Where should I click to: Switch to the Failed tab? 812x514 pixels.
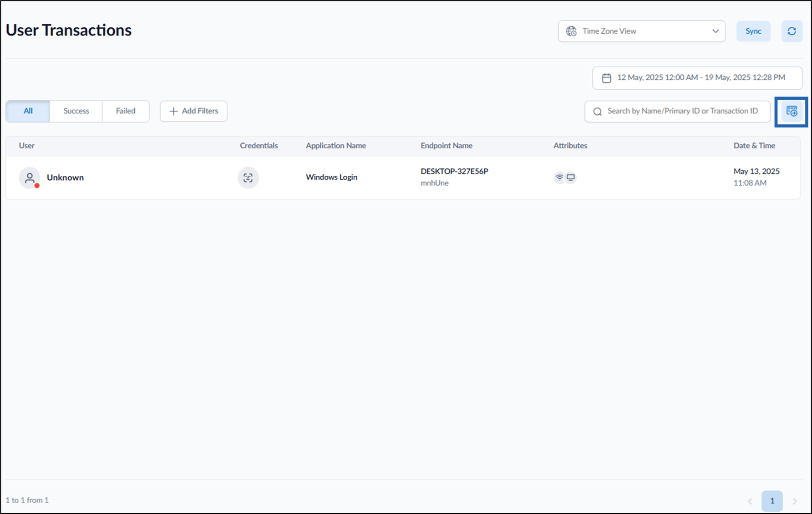point(126,111)
